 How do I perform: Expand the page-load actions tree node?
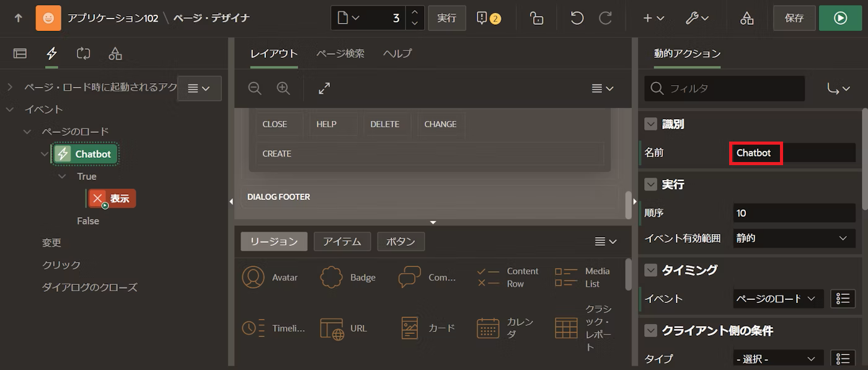pos(9,87)
